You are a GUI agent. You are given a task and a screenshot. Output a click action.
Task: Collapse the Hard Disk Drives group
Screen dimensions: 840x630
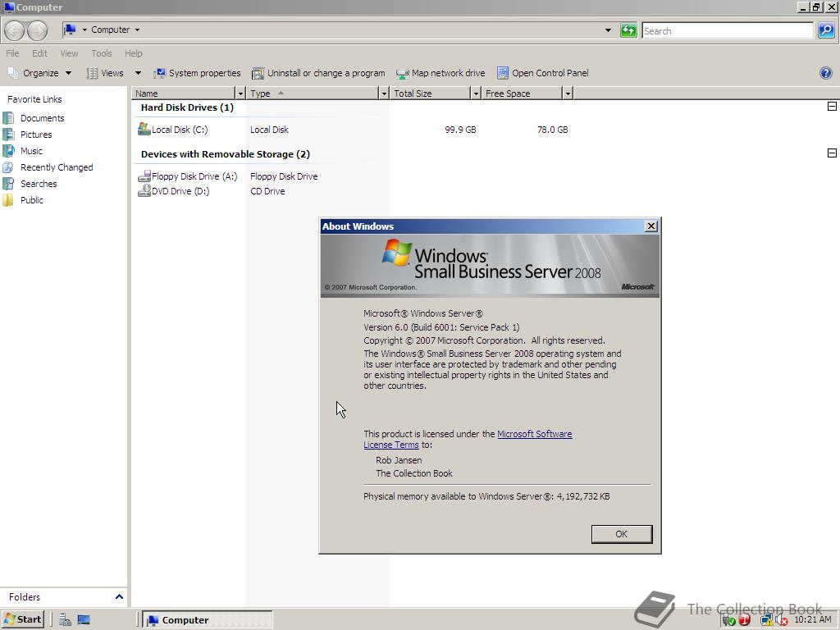tap(832, 106)
